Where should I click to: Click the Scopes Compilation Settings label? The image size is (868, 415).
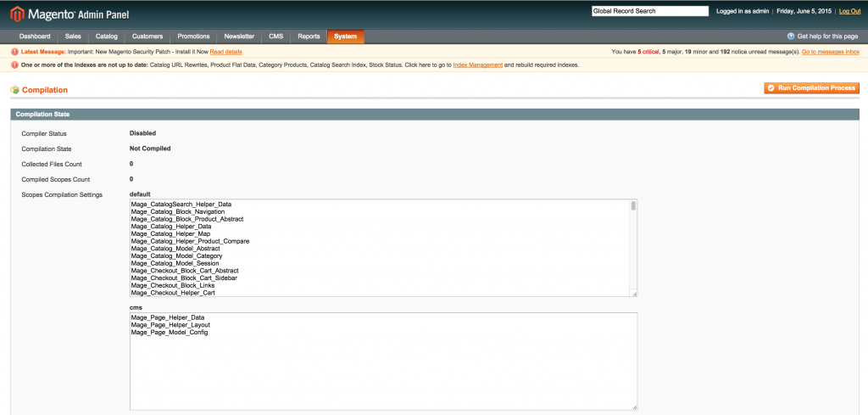(62, 195)
